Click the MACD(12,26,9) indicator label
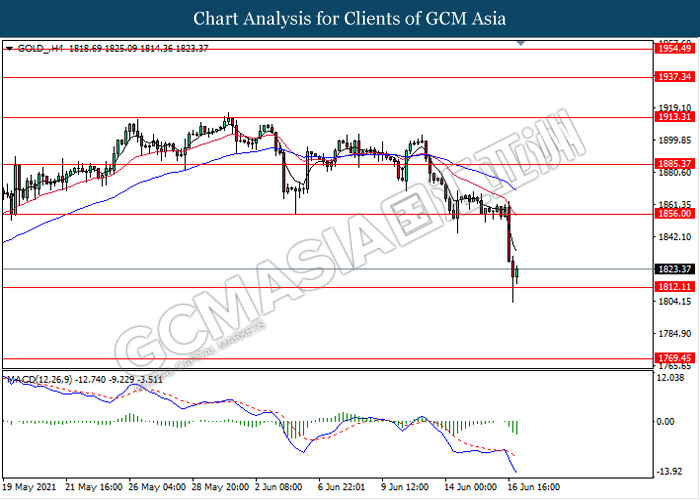 coord(39,380)
